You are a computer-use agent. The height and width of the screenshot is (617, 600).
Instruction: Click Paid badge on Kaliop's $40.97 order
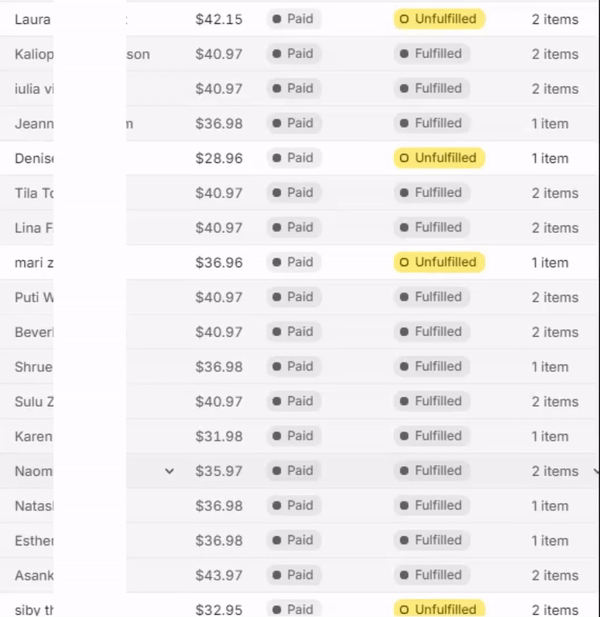tap(293, 54)
